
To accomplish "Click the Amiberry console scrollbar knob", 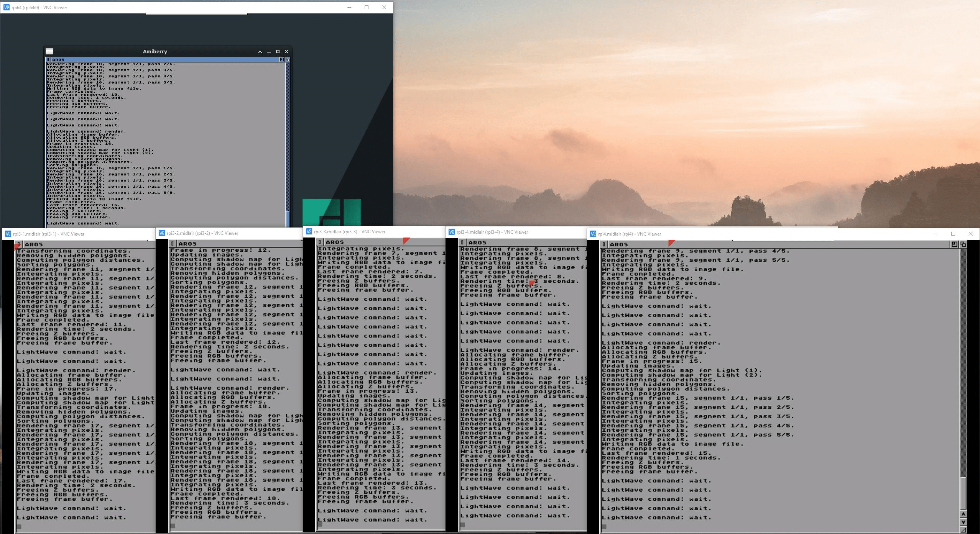I will [x=288, y=218].
